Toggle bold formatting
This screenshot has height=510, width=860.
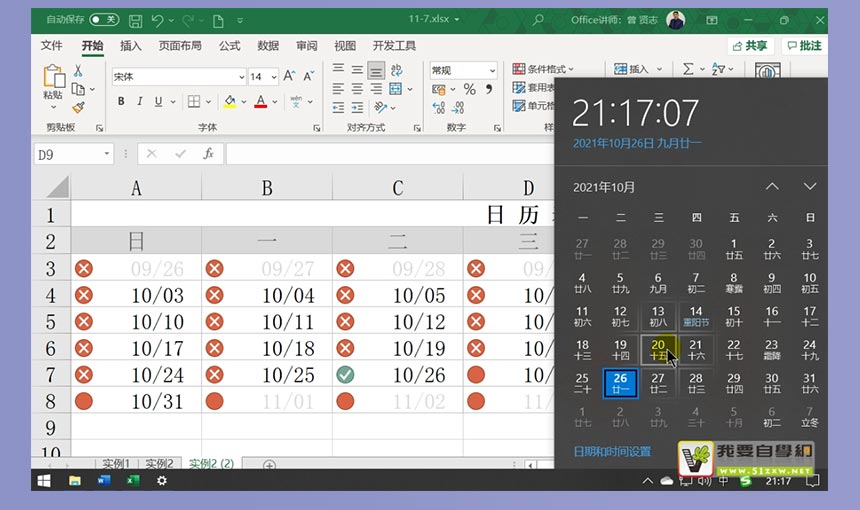click(x=121, y=101)
